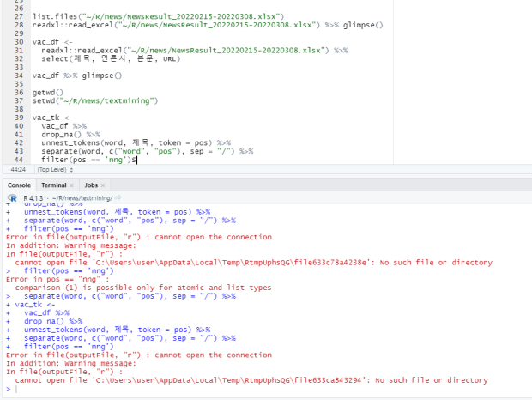532x400 pixels.
Task: Click line number 36 in gutter
Action: point(19,93)
